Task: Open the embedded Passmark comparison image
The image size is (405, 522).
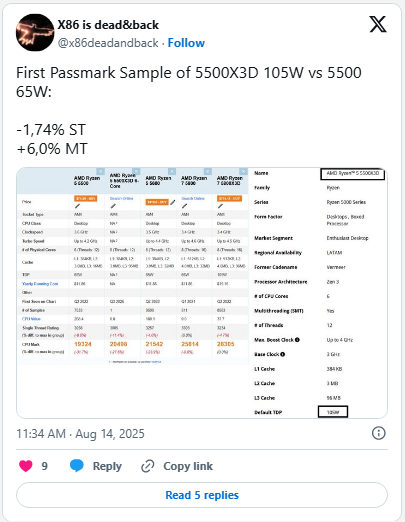Action: 202,293
